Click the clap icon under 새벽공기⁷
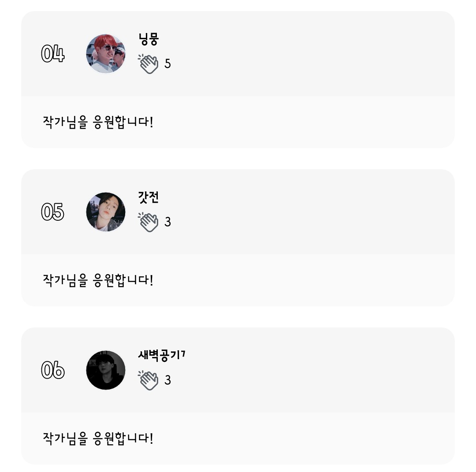 (x=149, y=380)
